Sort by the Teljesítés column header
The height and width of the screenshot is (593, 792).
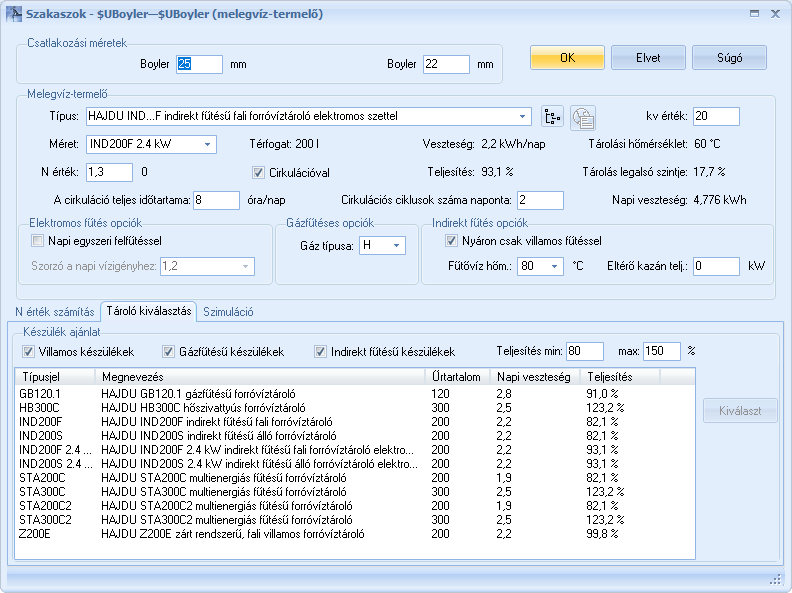(620, 377)
